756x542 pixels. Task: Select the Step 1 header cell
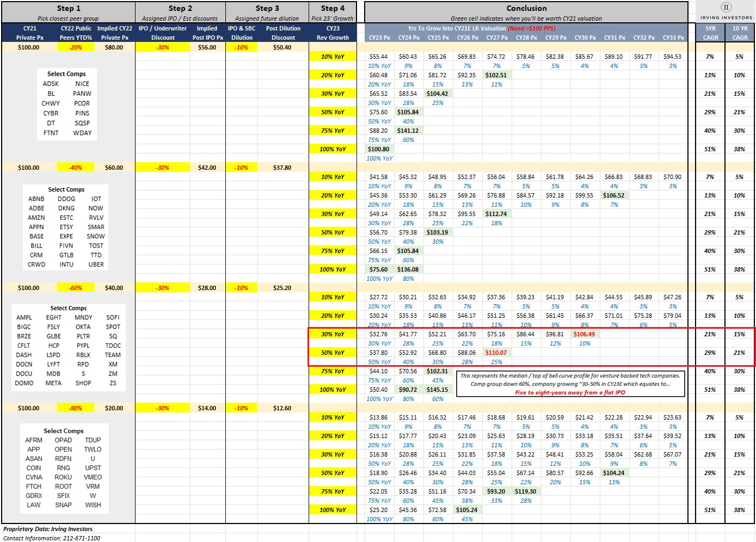pyautogui.click(x=69, y=8)
